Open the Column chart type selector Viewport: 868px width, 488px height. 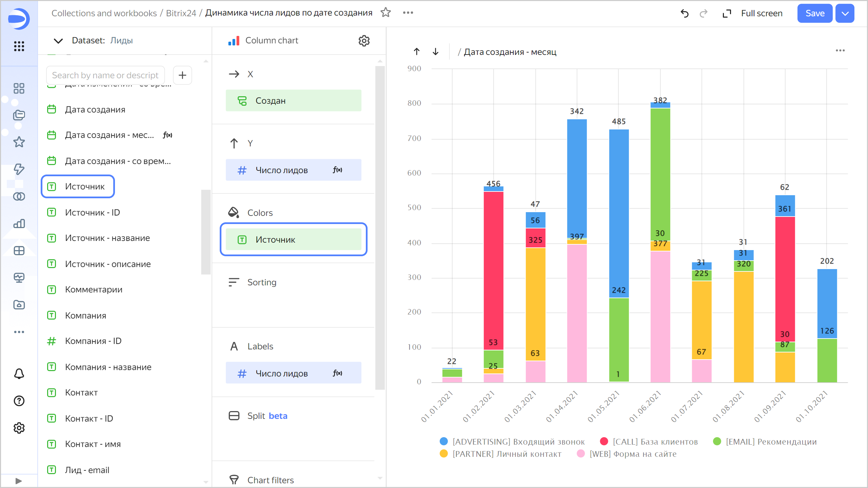point(271,41)
